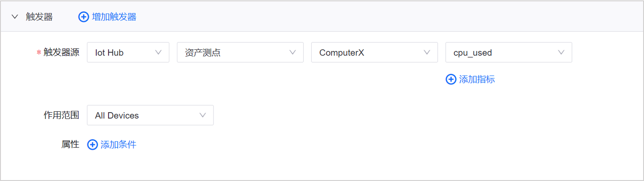Collapse the 触发器 section chevron

[x=15, y=17]
